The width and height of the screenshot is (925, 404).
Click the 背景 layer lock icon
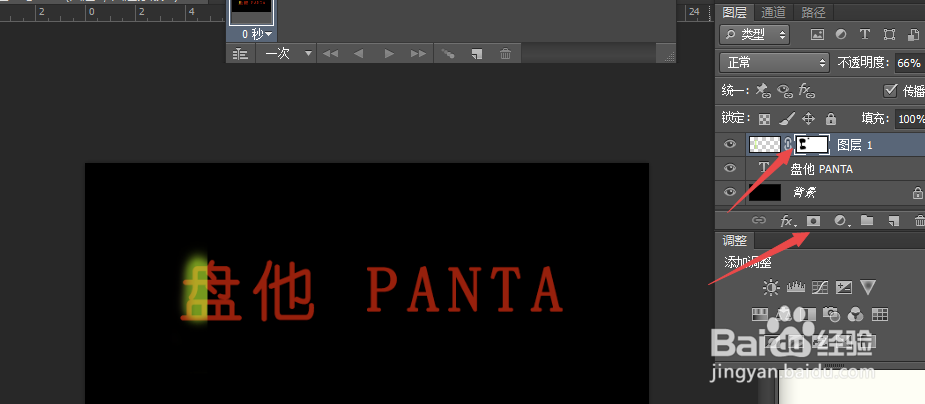point(917,192)
